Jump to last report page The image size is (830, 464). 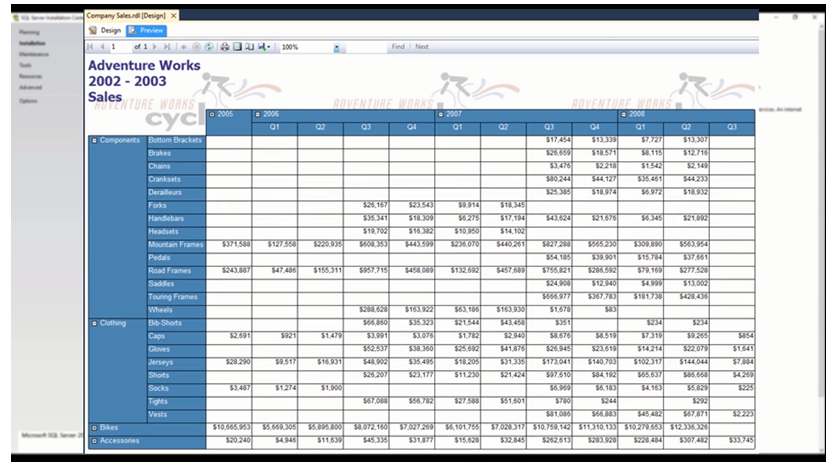tap(167, 47)
